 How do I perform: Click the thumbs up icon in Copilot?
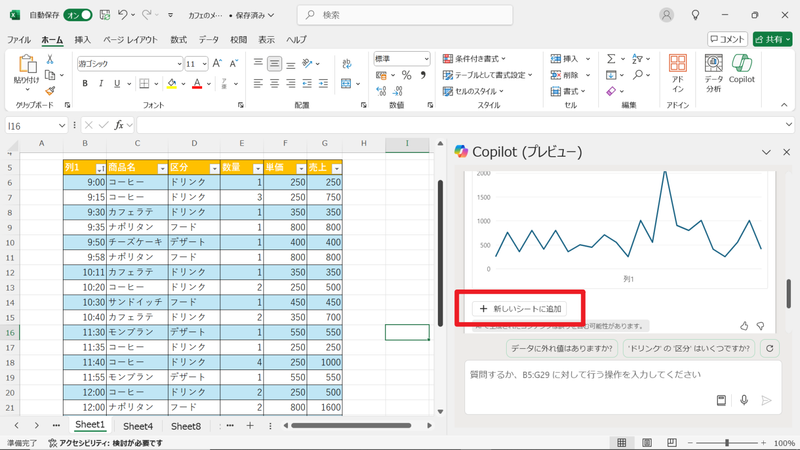point(744,326)
